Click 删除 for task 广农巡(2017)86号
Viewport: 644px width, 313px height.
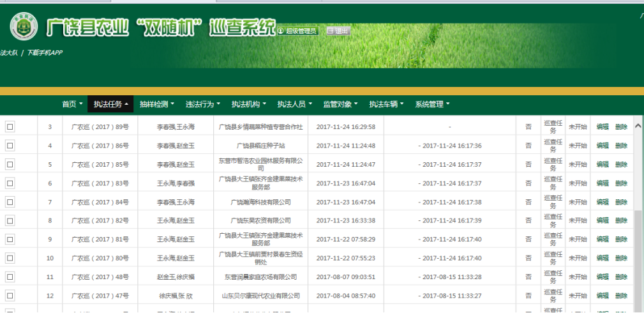(x=621, y=146)
